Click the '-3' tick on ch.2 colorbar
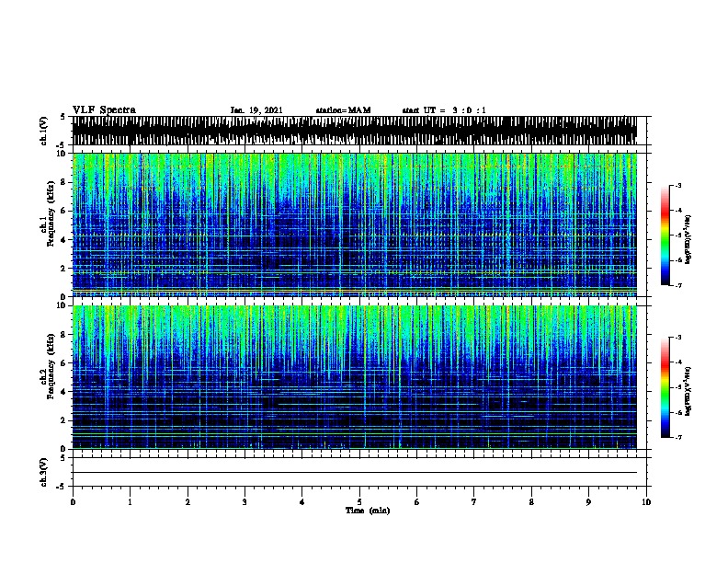The height and width of the screenshot is (563, 728). 677,338
